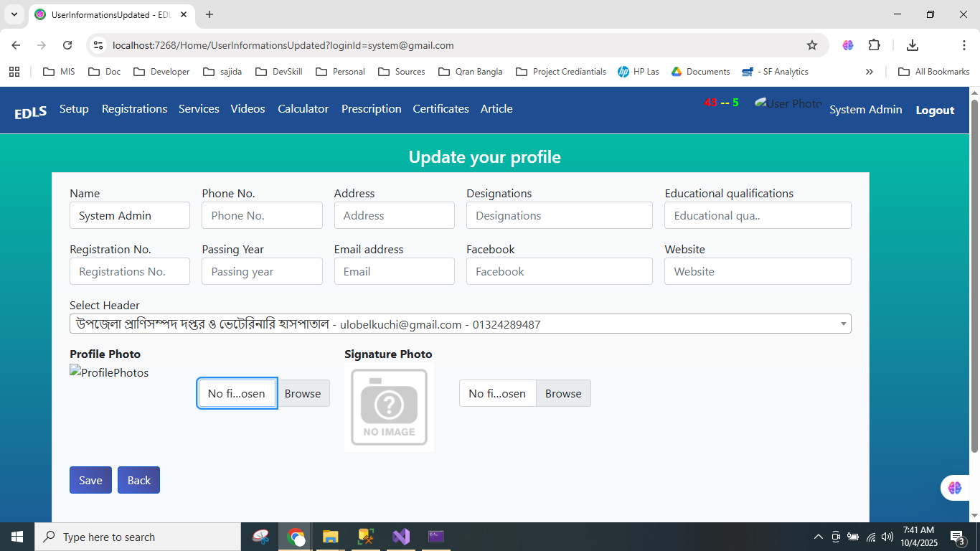Click the Logout link
Screen dimensions: 980x551
(x=935, y=110)
